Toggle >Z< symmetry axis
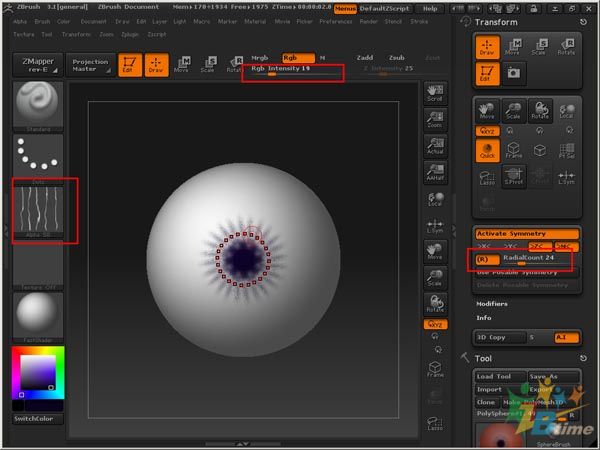 point(539,246)
